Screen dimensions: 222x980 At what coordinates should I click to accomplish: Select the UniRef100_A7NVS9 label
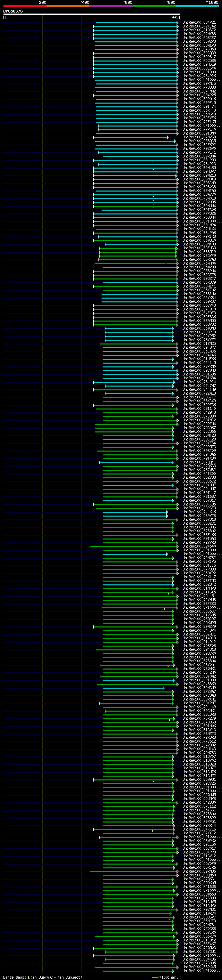click(199, 137)
